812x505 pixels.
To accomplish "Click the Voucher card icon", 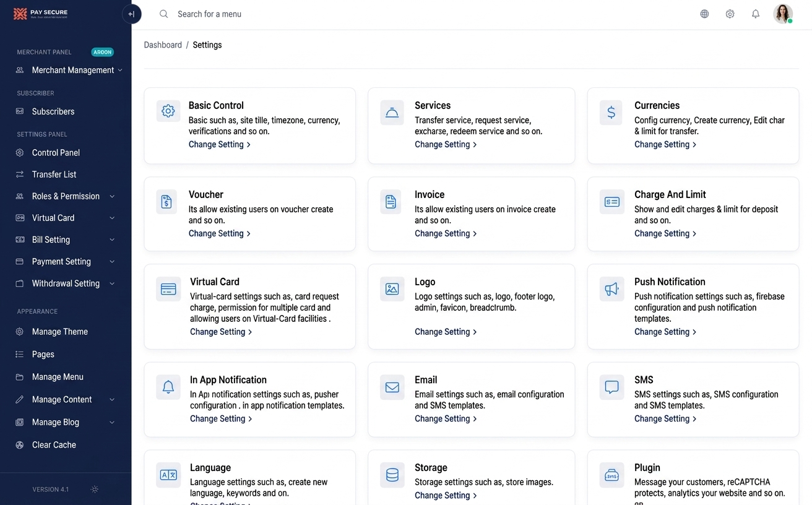I will click(x=166, y=202).
